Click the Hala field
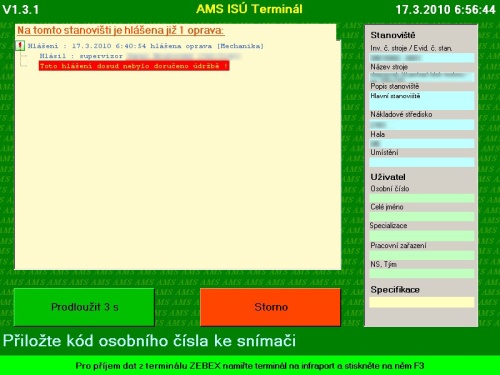 422,144
